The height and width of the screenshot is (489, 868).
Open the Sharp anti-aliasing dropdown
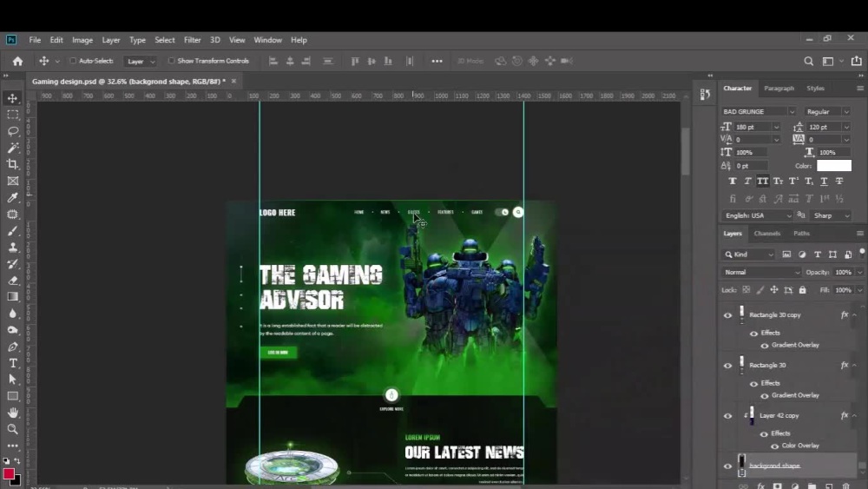831,216
